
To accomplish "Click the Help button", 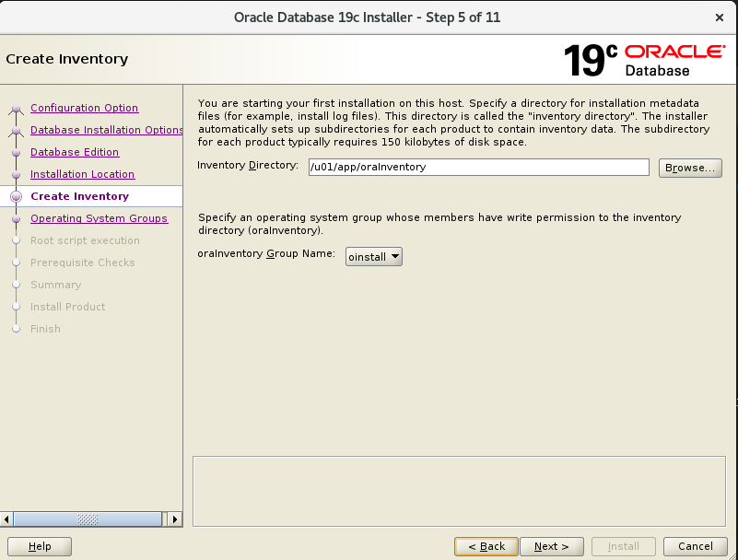I will [40, 546].
